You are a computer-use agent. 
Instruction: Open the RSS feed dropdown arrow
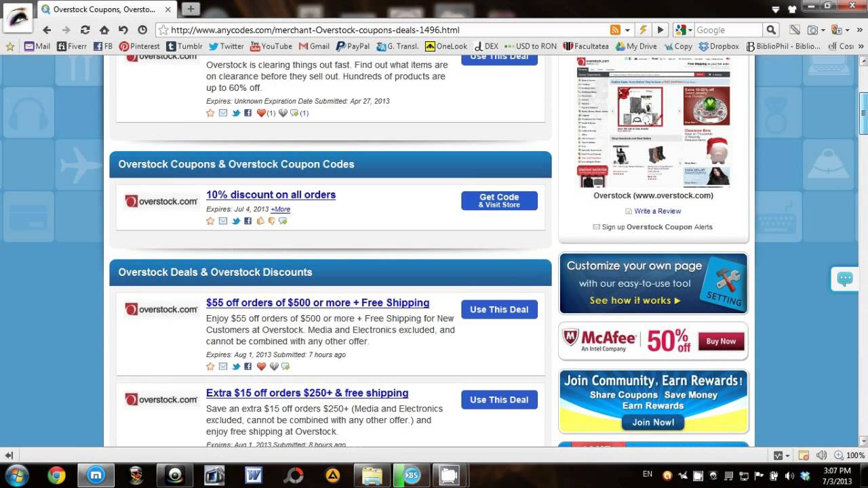tap(627, 30)
